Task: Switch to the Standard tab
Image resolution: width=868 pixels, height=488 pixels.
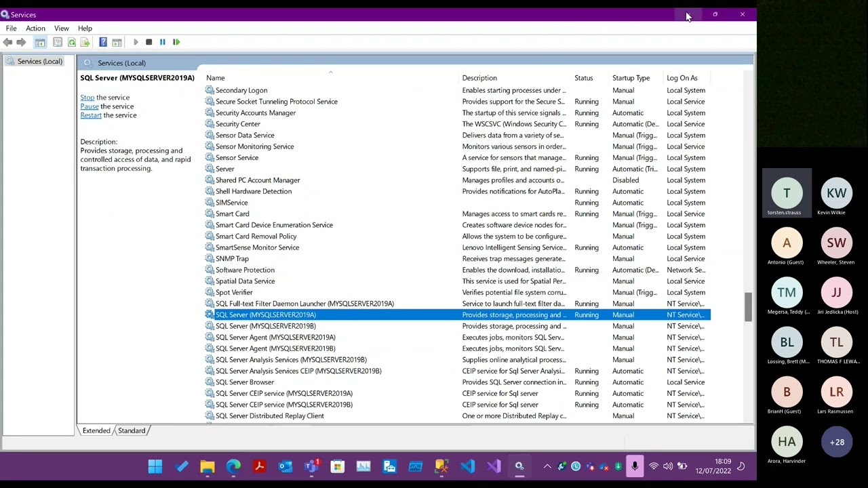Action: pos(132,430)
